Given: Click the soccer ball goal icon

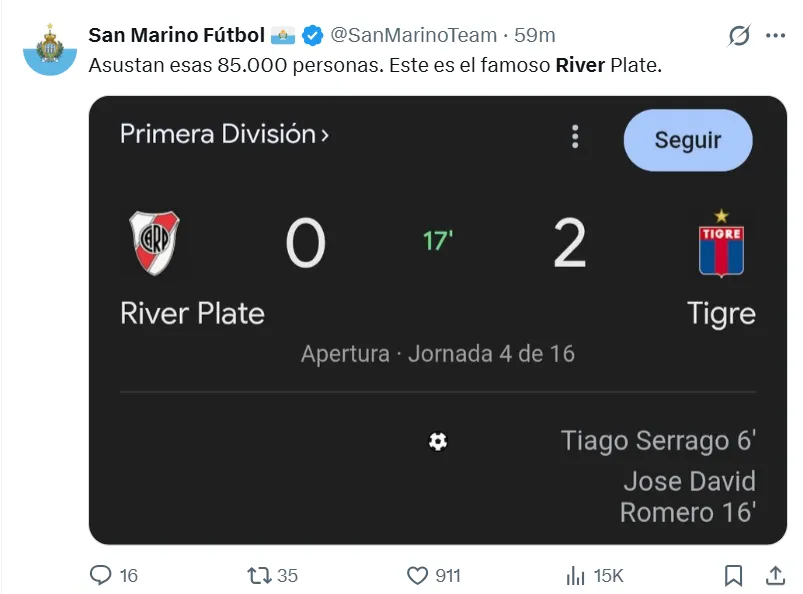Looking at the screenshot, I should [437, 441].
